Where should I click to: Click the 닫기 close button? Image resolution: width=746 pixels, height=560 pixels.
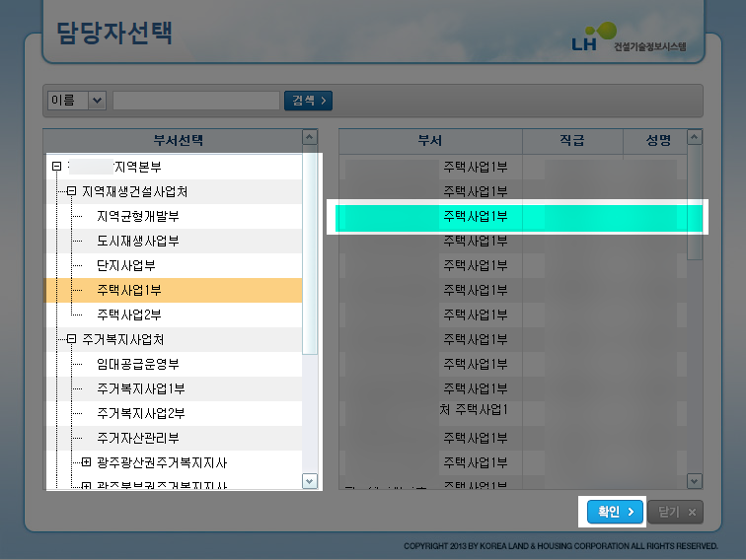click(x=676, y=512)
